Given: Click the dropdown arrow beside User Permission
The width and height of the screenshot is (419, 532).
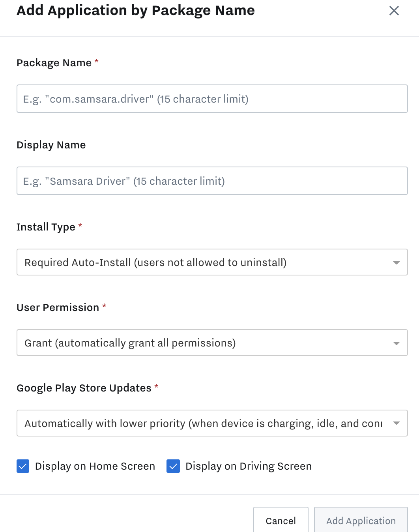Looking at the screenshot, I should point(396,343).
